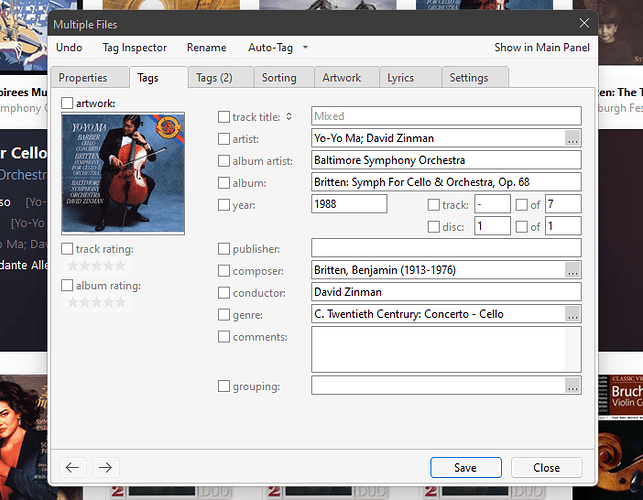Click the track title up-down arrows icon
The image size is (643, 500).
tap(289, 116)
